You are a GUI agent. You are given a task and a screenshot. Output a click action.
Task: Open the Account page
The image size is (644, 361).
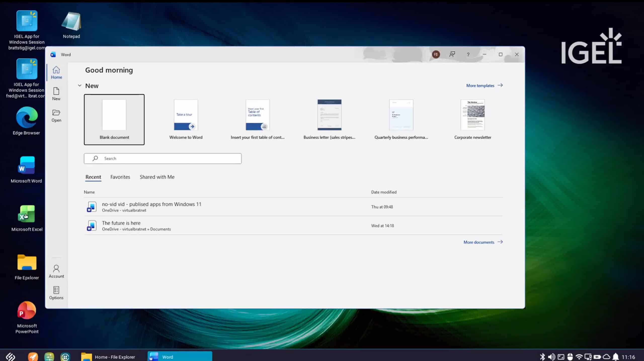point(56,272)
